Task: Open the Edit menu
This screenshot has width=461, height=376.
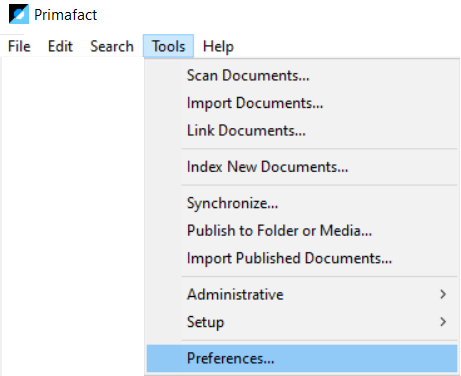Action: click(60, 46)
